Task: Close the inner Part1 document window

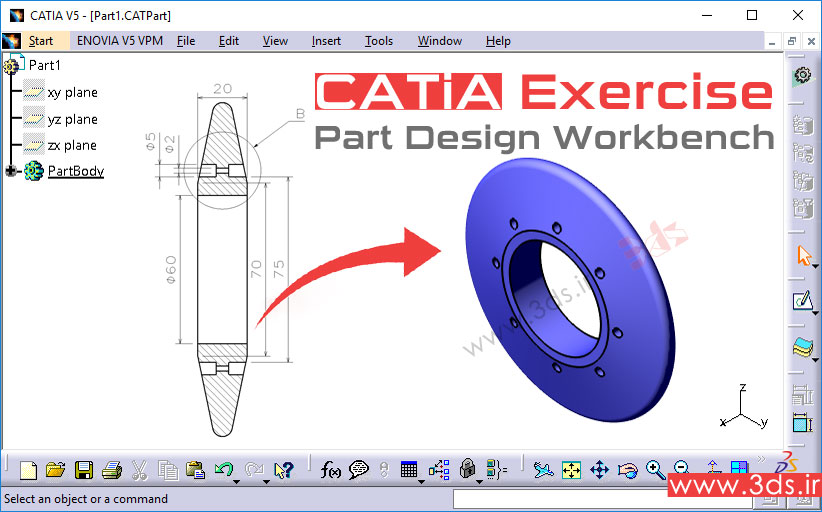Action: 811,41
